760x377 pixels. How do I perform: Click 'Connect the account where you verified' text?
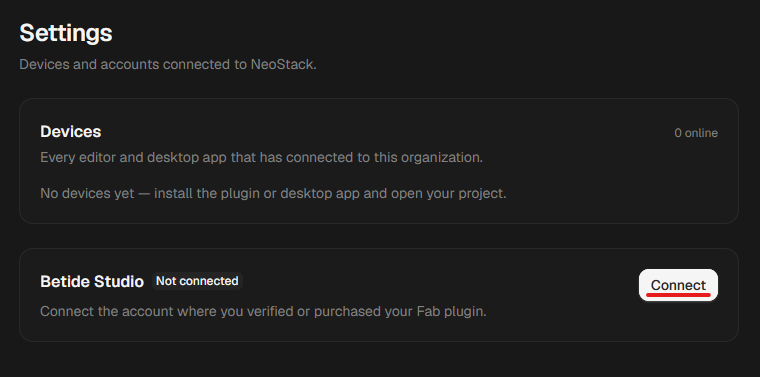[263, 311]
